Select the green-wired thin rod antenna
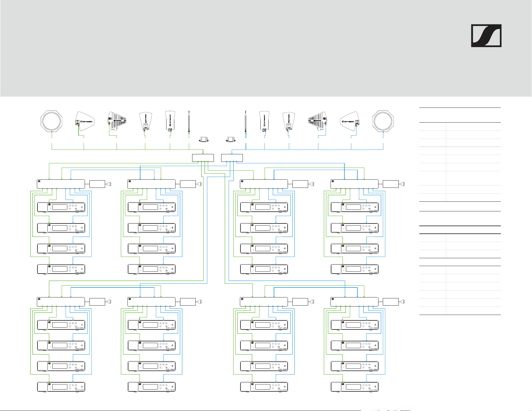Viewport: 532px width, 411px height. [x=189, y=121]
